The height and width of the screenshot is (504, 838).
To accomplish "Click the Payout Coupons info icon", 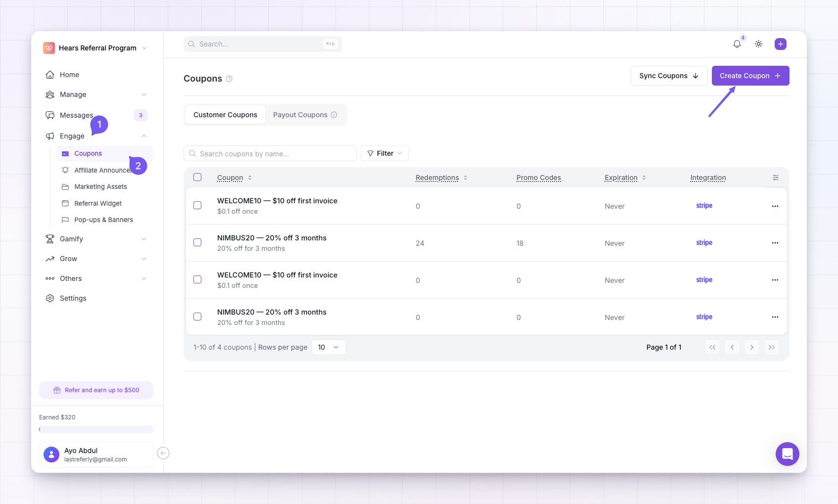I will (x=334, y=115).
